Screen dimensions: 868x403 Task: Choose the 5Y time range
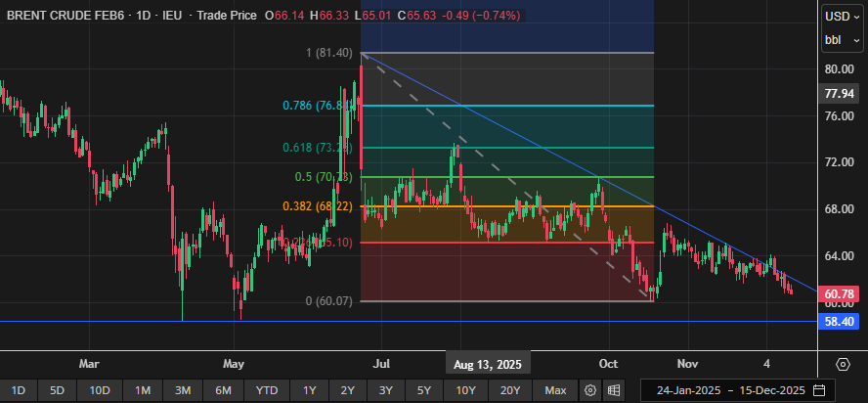pos(423,390)
